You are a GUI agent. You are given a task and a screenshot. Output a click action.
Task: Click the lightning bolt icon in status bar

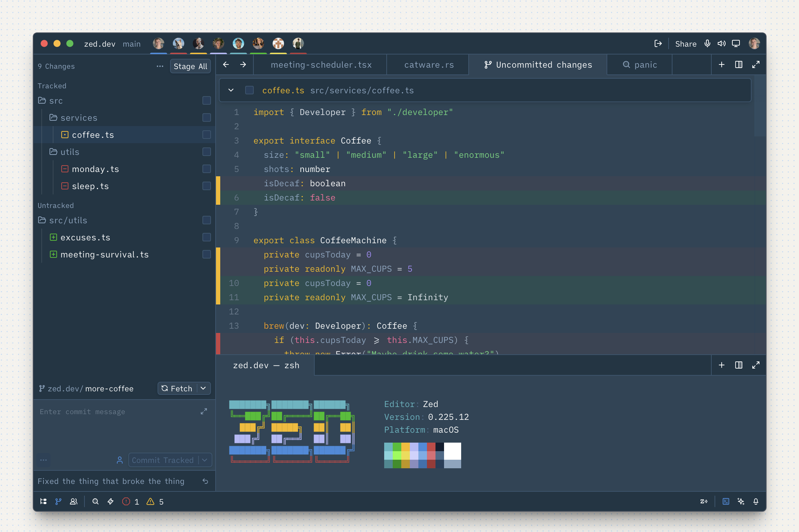click(110, 501)
